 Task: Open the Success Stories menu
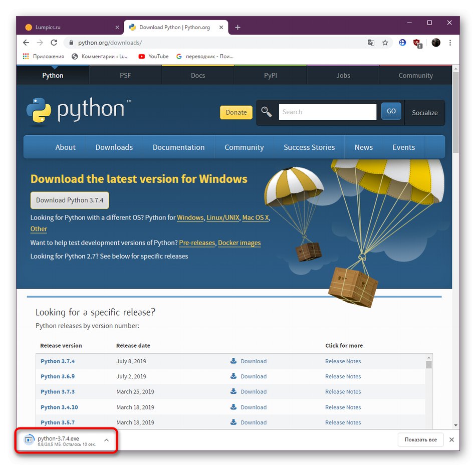309,147
